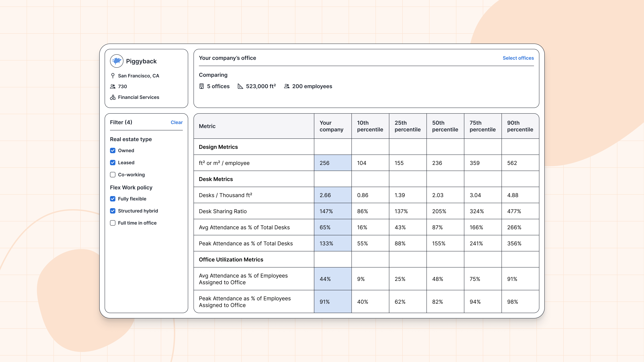This screenshot has width=644, height=362.
Task: Click the Structured hybrid policy checkbox
Action: (113, 210)
